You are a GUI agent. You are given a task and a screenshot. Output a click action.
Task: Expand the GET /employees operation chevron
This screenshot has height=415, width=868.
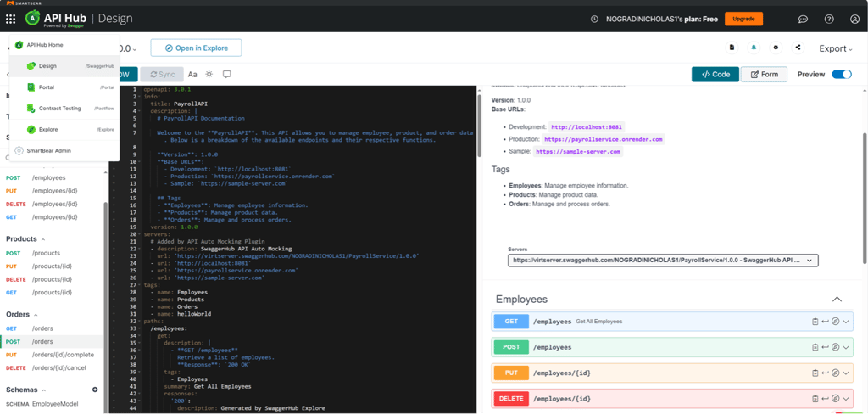click(x=845, y=322)
